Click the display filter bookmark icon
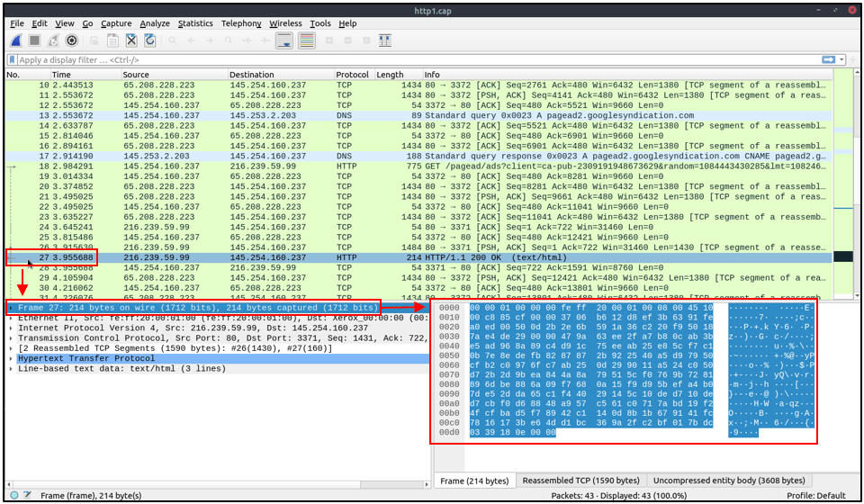864x504 pixels. 12,59
